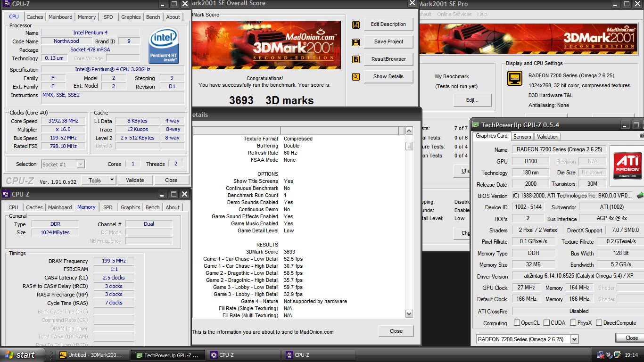The image size is (644, 362).
Task: Switch to Mainboard tab in the CPU-Z CPU window
Action: pos(61,17)
